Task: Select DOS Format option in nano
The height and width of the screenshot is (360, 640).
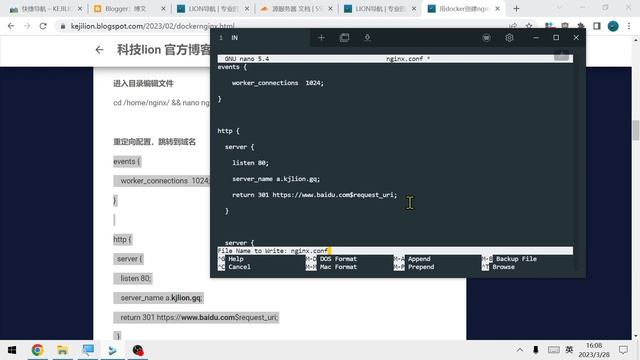Action: point(338,259)
